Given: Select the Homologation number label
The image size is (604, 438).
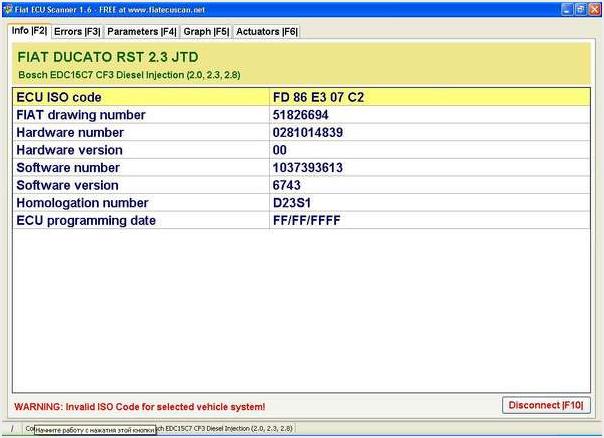Looking at the screenshot, I should click(82, 203).
